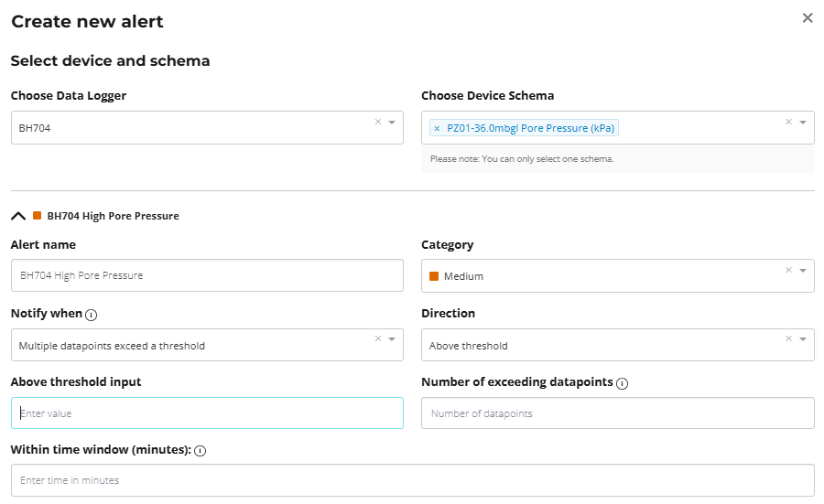Clear the Above threshold direction selection
This screenshot has width=824, height=504.
pos(789,339)
